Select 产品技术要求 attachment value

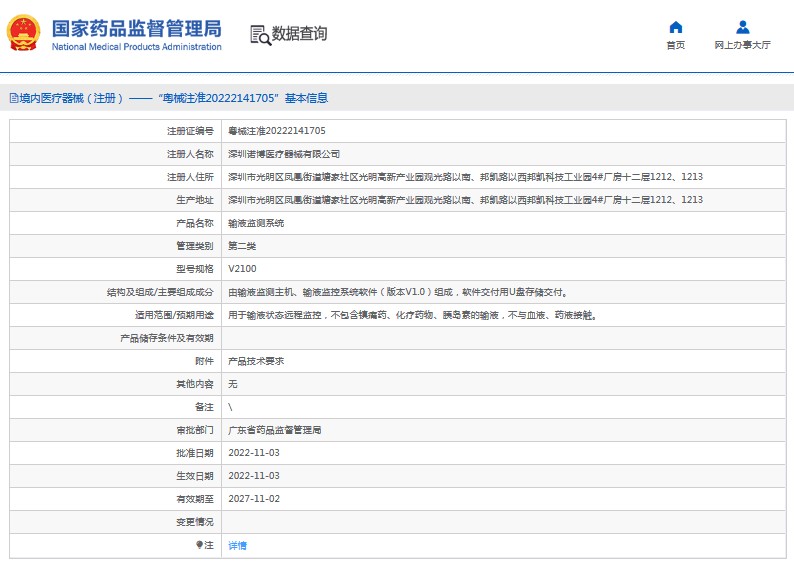click(x=256, y=361)
